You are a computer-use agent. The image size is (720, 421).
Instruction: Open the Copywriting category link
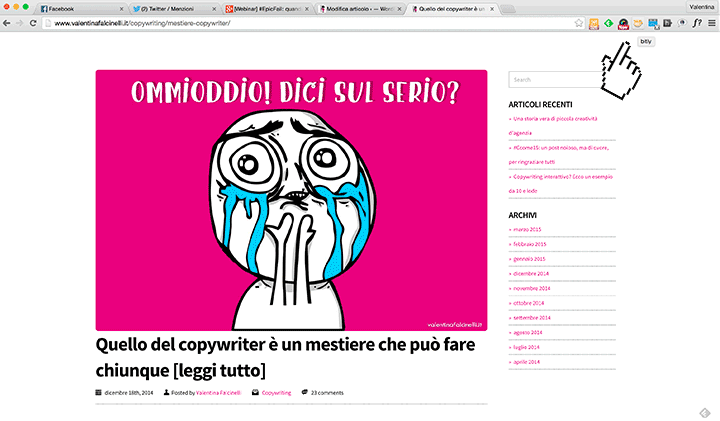tap(276, 393)
